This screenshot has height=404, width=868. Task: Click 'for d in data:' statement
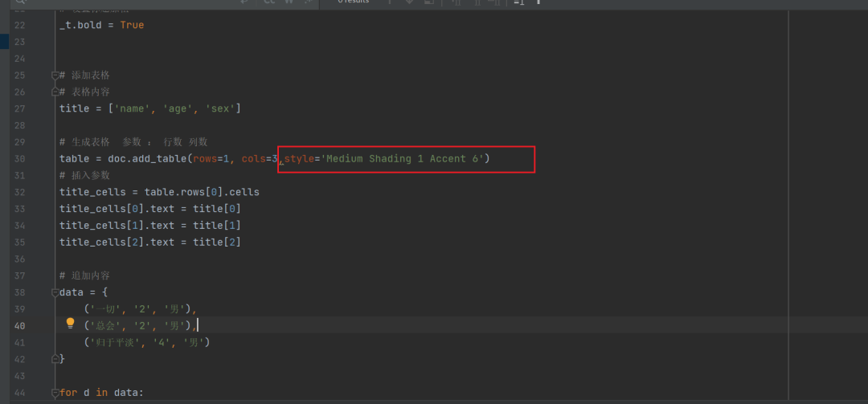coord(101,393)
